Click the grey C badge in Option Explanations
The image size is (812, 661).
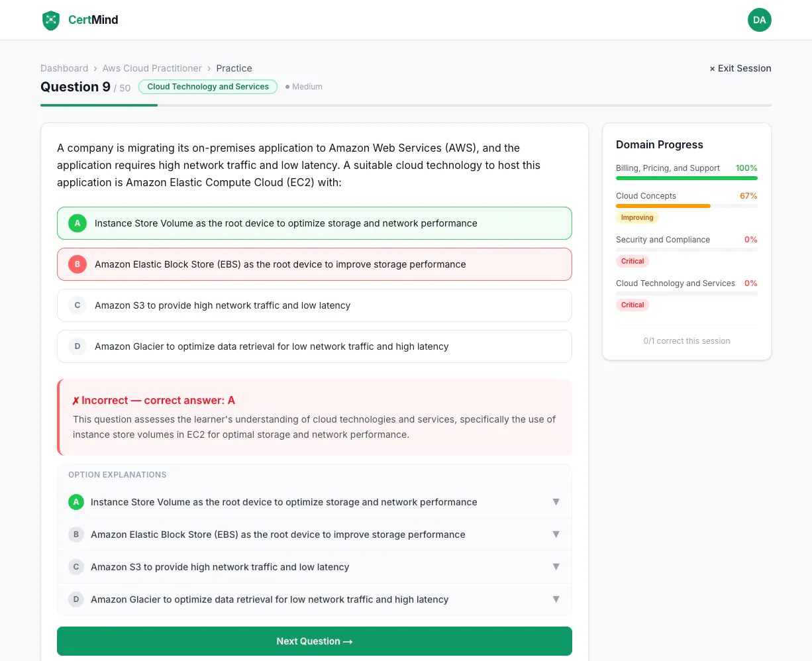[76, 567]
